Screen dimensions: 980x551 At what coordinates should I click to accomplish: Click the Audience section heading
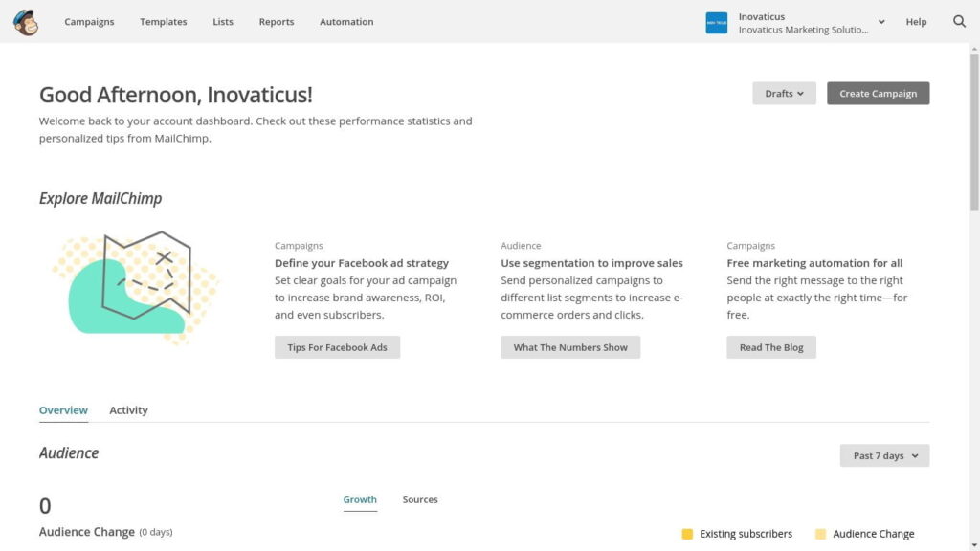69,452
